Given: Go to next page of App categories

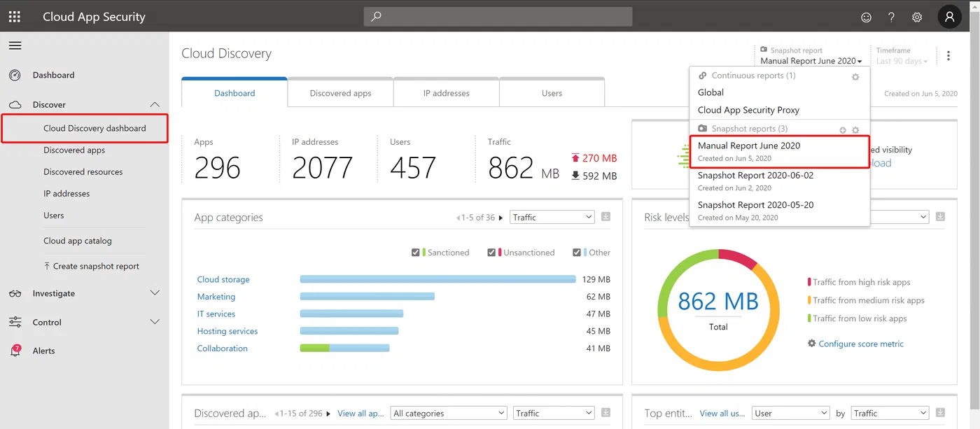Looking at the screenshot, I should [500, 218].
